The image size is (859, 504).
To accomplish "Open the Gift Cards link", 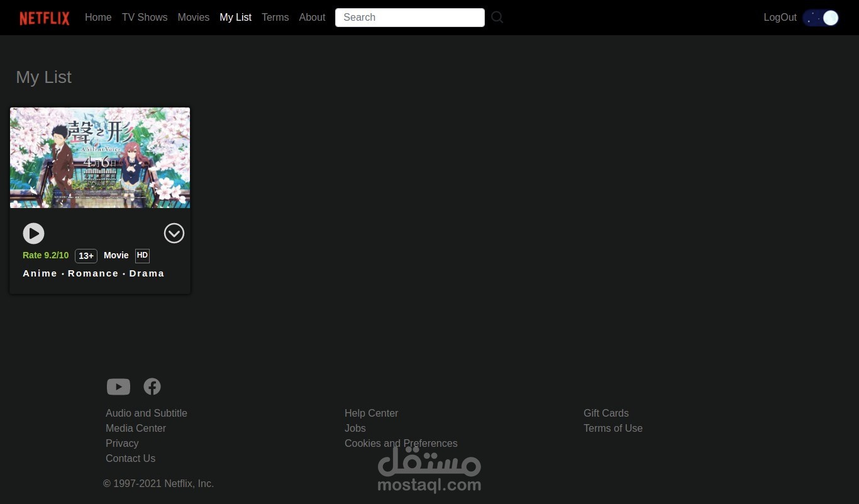I will pyautogui.click(x=606, y=413).
